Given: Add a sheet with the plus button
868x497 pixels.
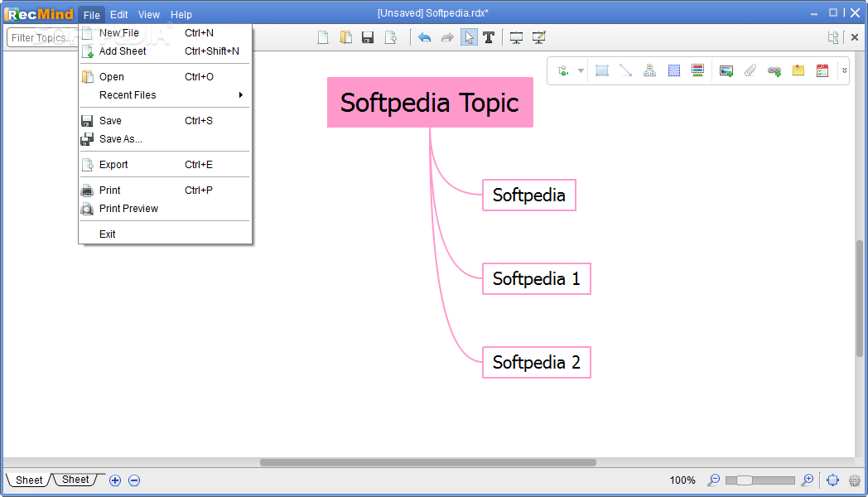Looking at the screenshot, I should point(115,480).
